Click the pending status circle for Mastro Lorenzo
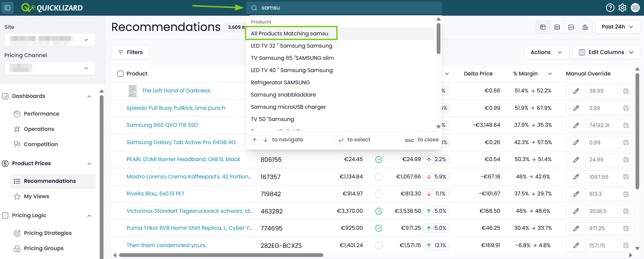Screen dimensions: 644x259 pos(379,177)
